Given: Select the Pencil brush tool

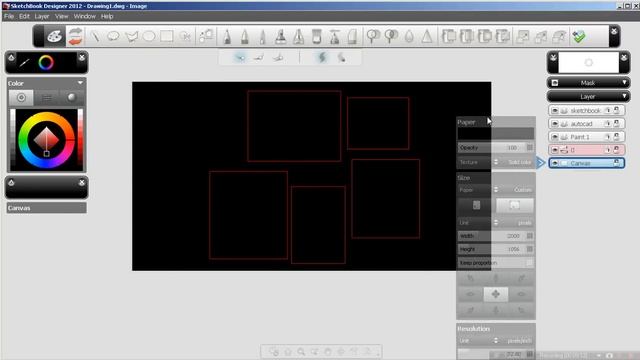Looking at the screenshot, I should point(227,36).
